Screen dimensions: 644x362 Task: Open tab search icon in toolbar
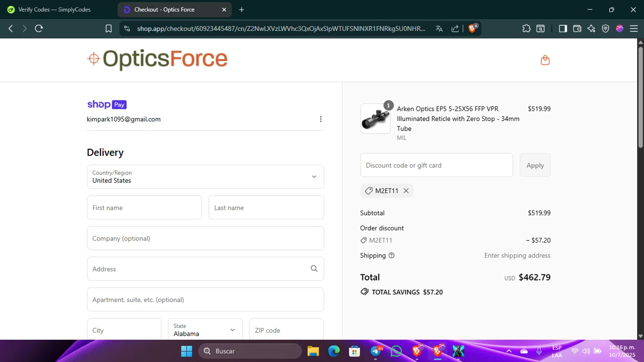[541, 28]
